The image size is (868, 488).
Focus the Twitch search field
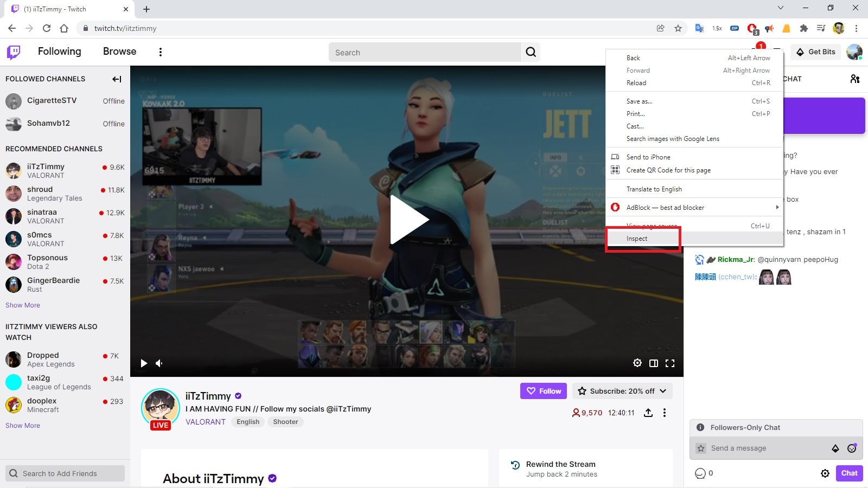[x=425, y=52]
